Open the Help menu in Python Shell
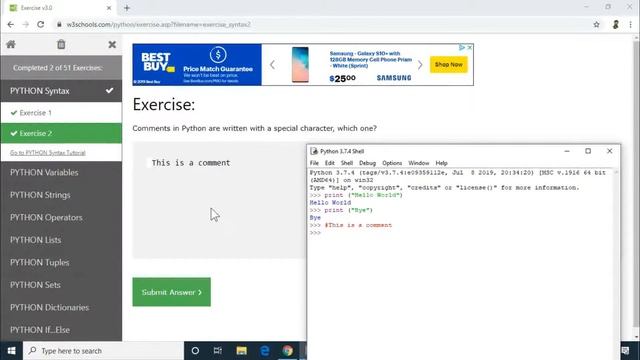 [x=441, y=163]
